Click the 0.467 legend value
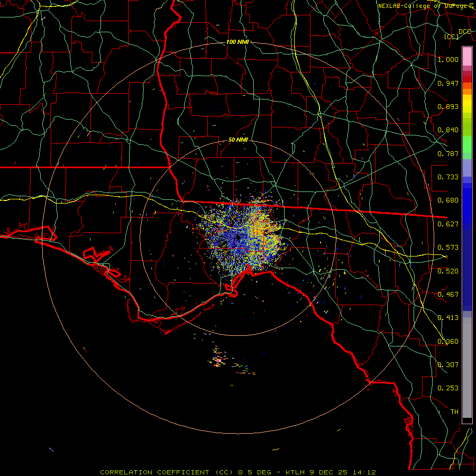476x476 pixels. [448, 295]
